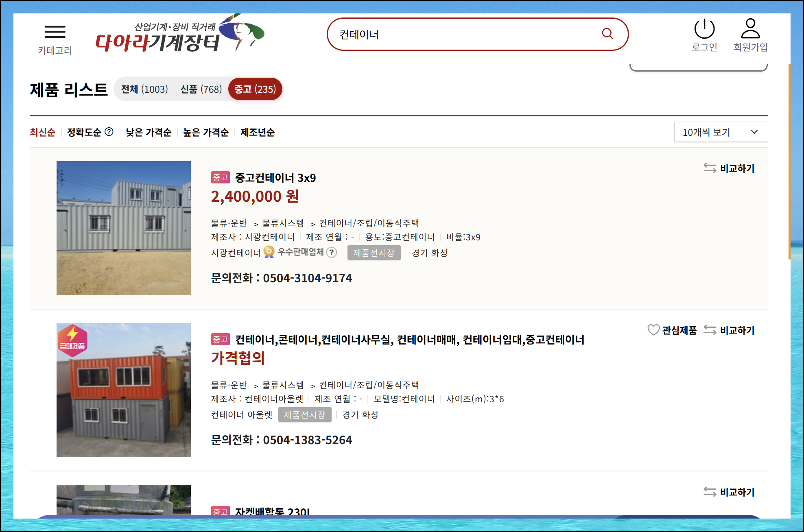Sort by 낮은 가격순
This screenshot has height=532, width=804.
[149, 132]
